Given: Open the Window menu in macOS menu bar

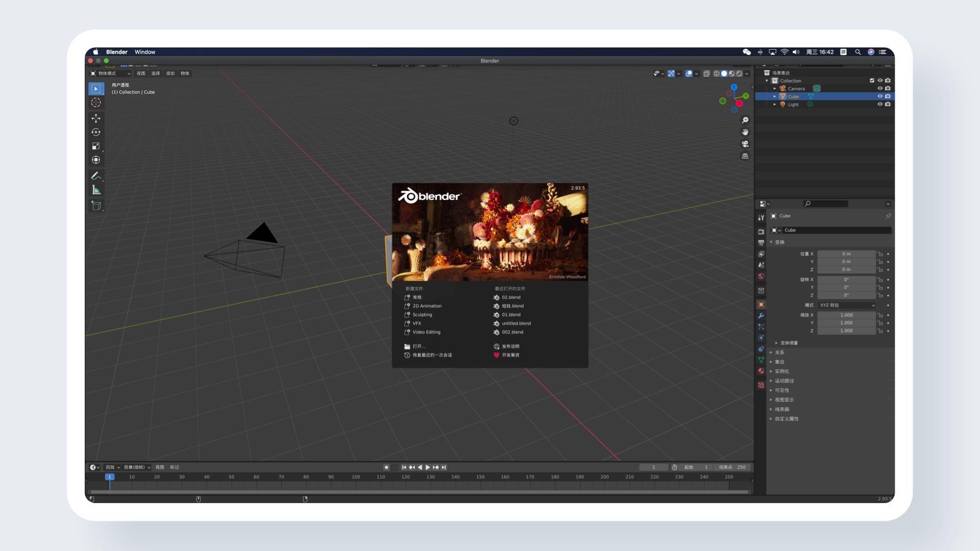Looking at the screenshot, I should [145, 52].
